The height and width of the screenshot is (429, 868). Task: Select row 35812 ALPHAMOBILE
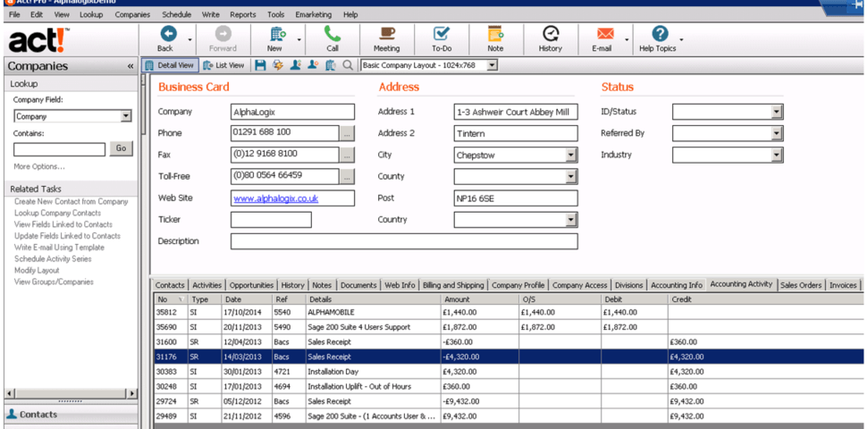pos(509,312)
